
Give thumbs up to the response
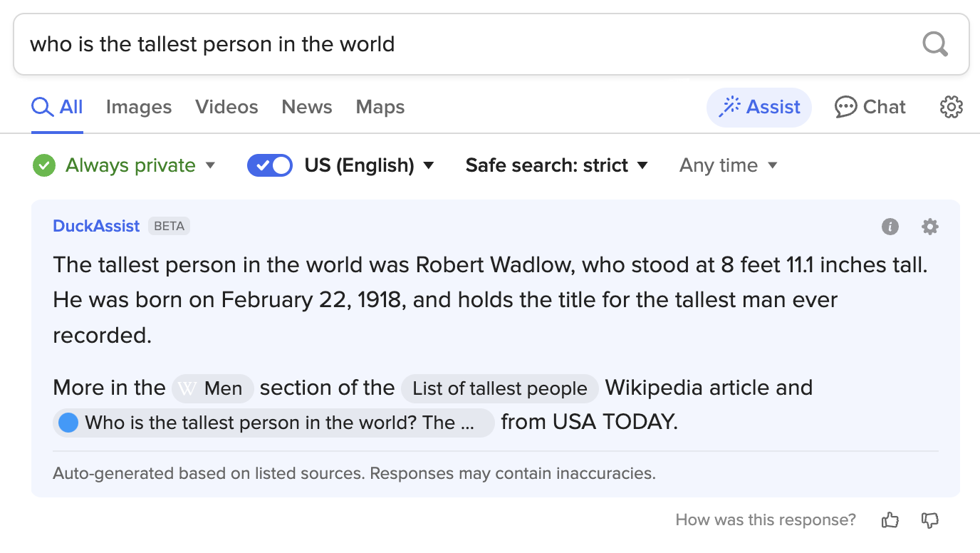(x=890, y=520)
